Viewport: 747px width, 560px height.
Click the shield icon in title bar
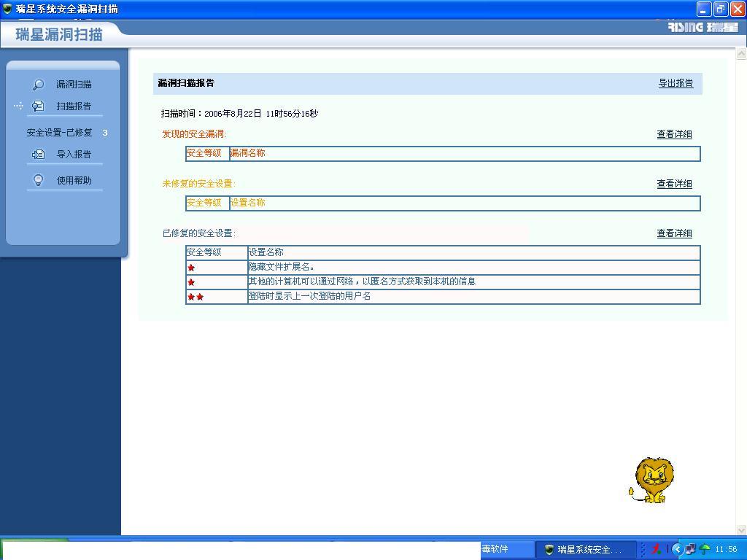coord(7,9)
